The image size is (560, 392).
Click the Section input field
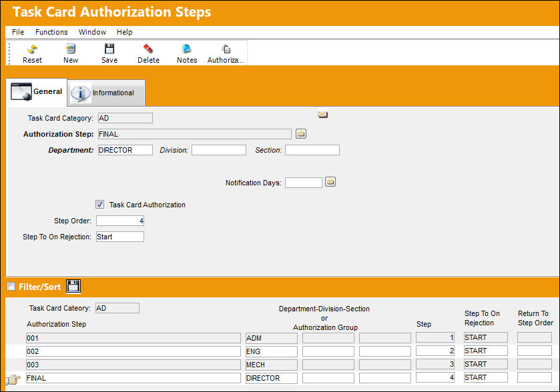312,150
